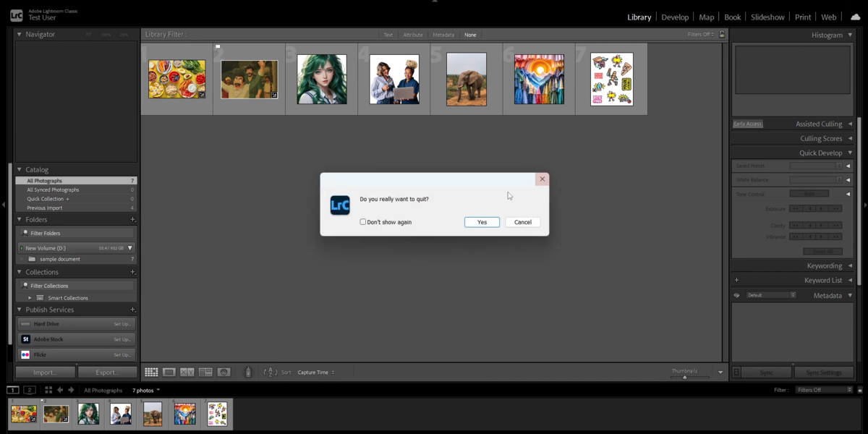Open the Slideshow module

767,17
